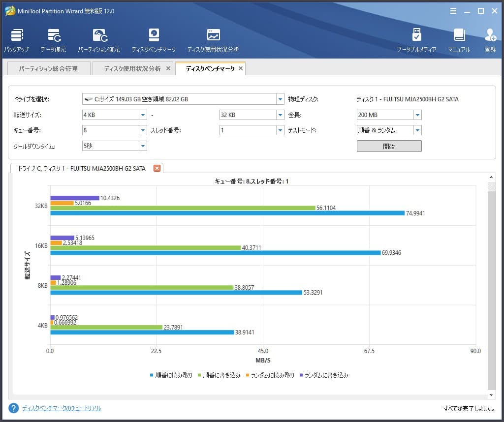Open ディスク使用状況分析 from the toolbar
Image resolution: width=504 pixels, height=422 pixels.
(213, 40)
